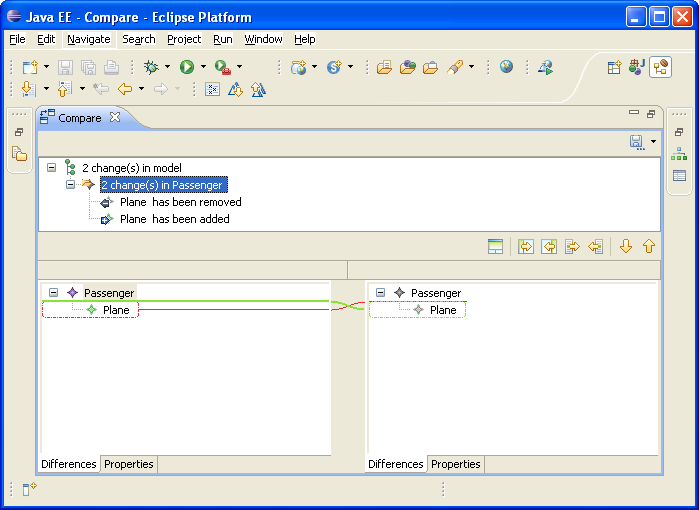Go to next difference down arrow
This screenshot has height=510, width=699.
[626, 246]
